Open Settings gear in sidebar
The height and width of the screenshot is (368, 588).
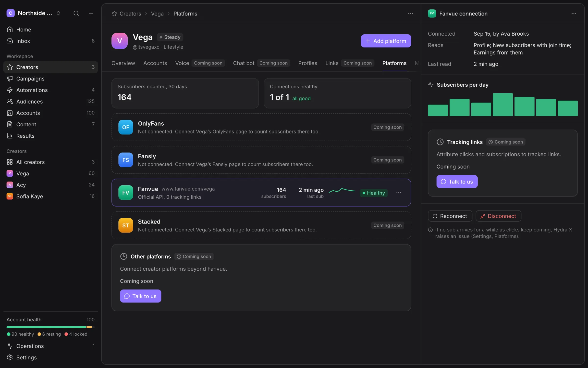click(50, 357)
